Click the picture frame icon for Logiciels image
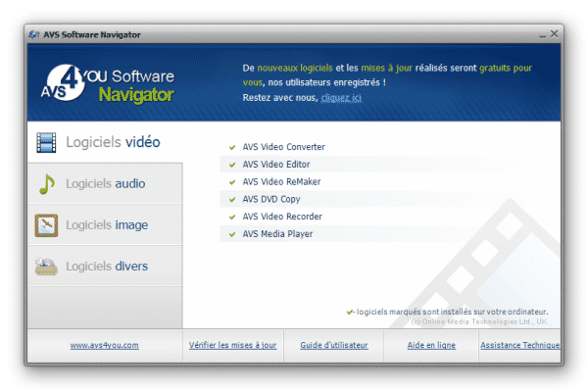This screenshot has width=588, height=390. (x=46, y=225)
